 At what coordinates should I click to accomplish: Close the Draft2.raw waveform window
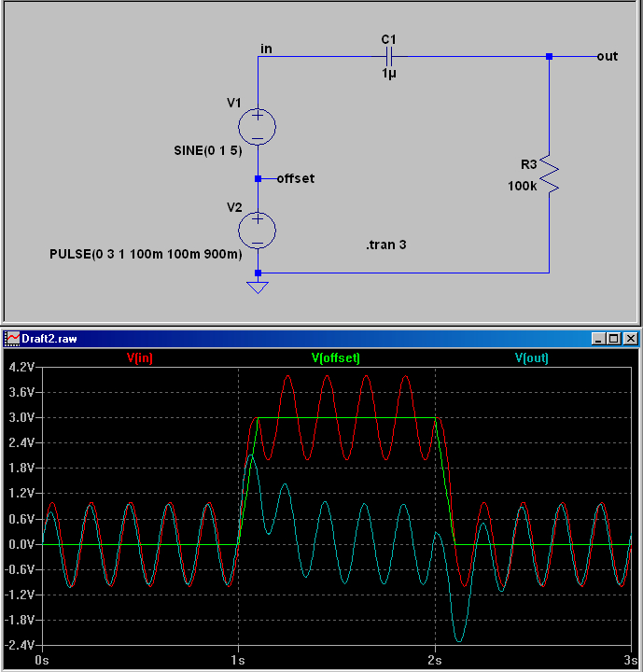(631, 339)
